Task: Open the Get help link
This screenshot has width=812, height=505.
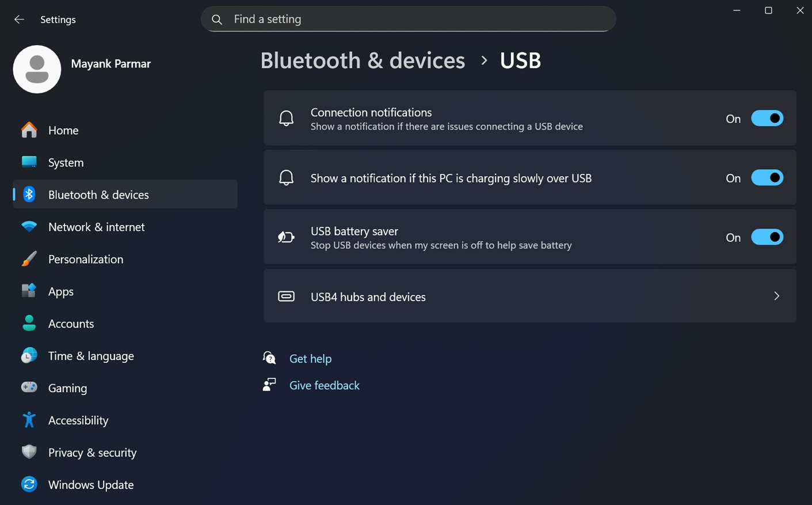Action: click(x=310, y=359)
